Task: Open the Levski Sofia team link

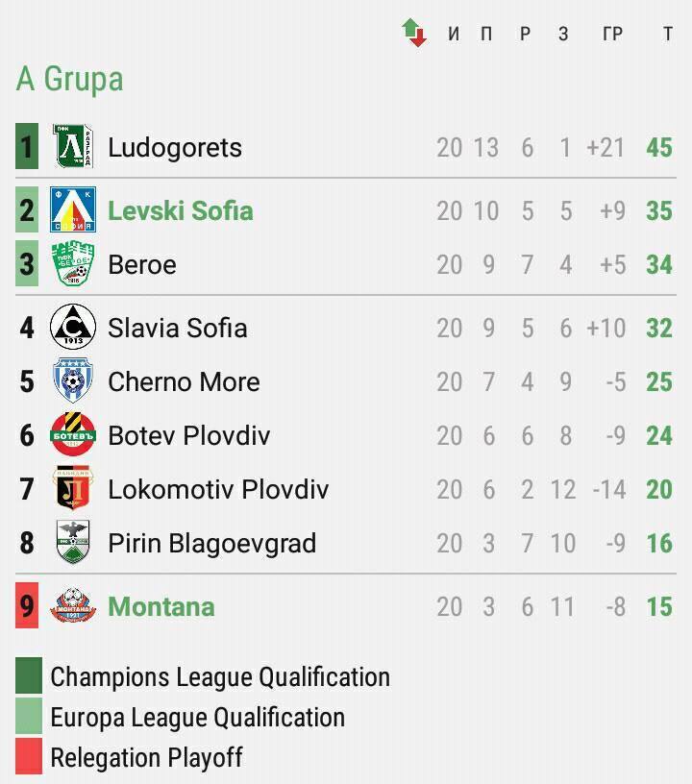Action: pos(181,210)
